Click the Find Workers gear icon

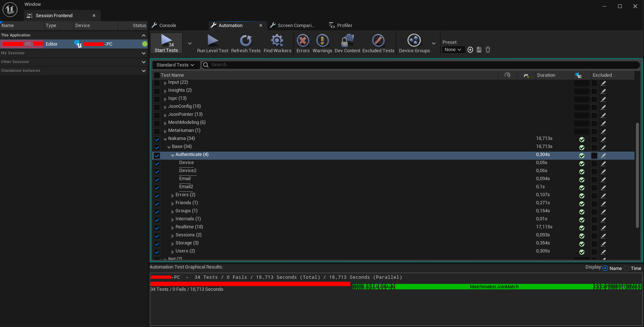[277, 40]
